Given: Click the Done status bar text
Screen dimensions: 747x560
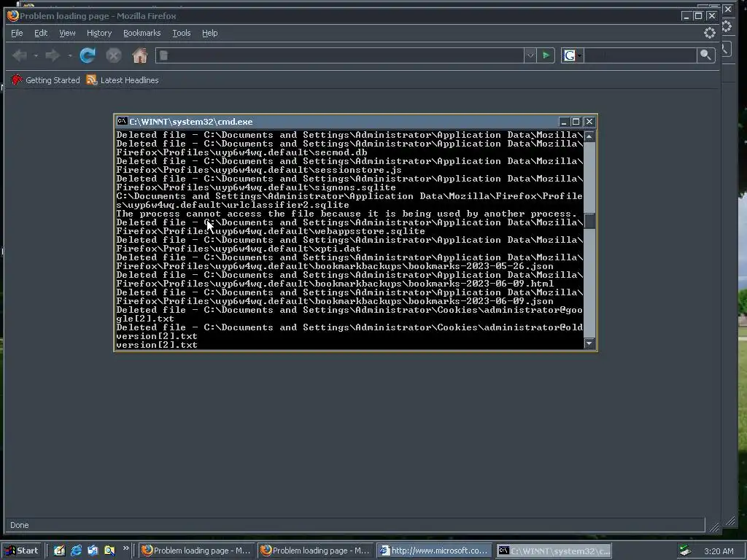Looking at the screenshot, I should (20, 525).
